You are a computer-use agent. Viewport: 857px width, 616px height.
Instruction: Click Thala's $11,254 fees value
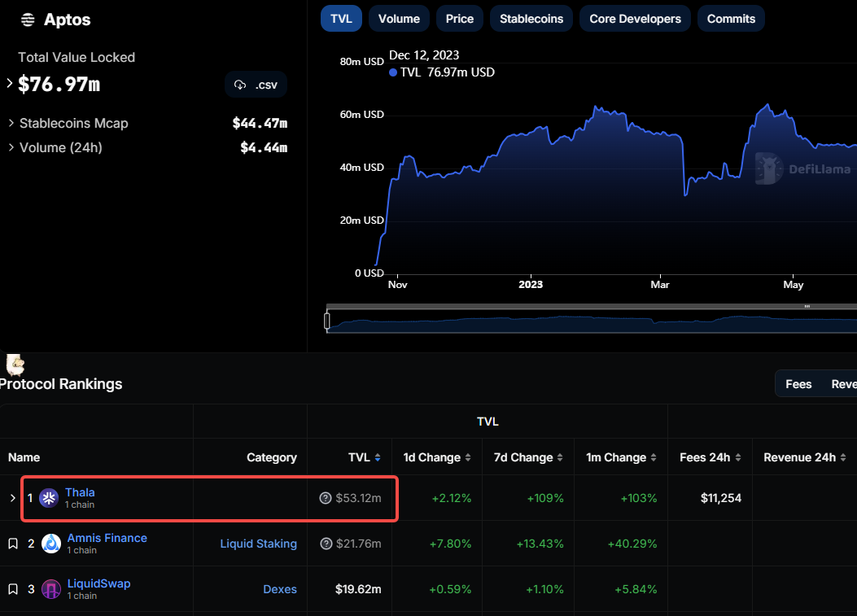(721, 498)
